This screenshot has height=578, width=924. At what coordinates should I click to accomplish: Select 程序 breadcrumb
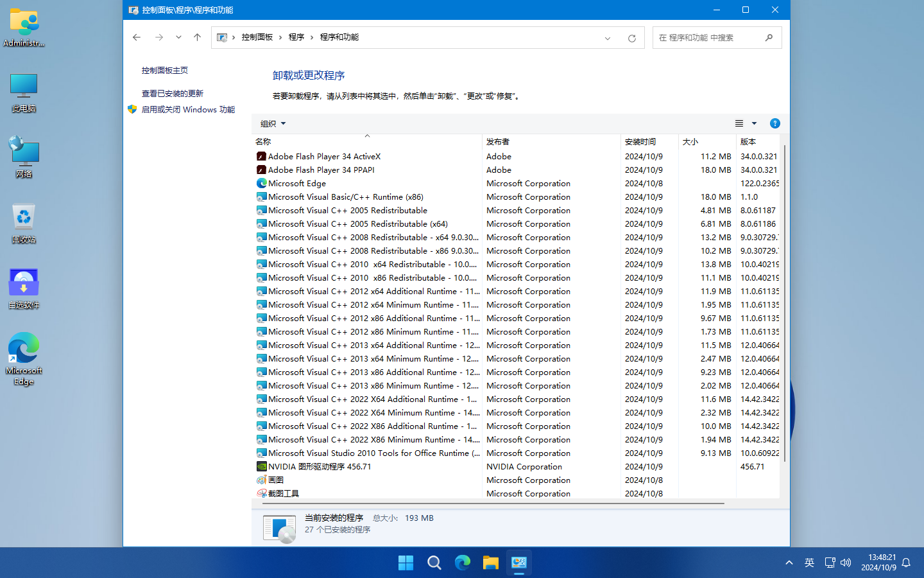click(x=296, y=37)
